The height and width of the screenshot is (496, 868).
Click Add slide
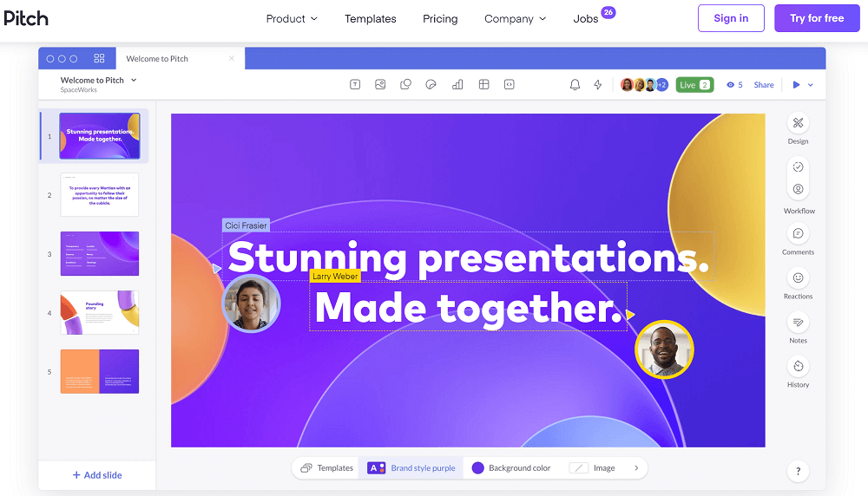[x=97, y=475]
